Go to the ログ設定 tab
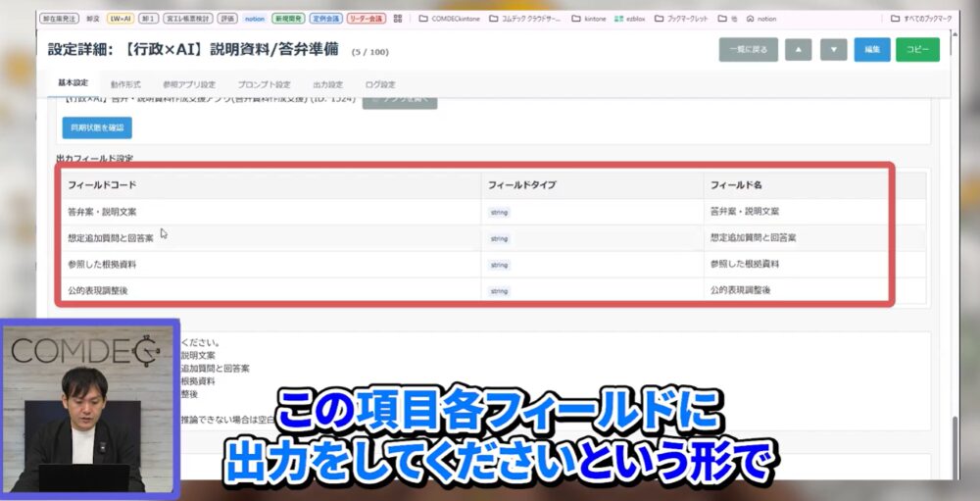The height and width of the screenshot is (501, 980). click(380, 84)
